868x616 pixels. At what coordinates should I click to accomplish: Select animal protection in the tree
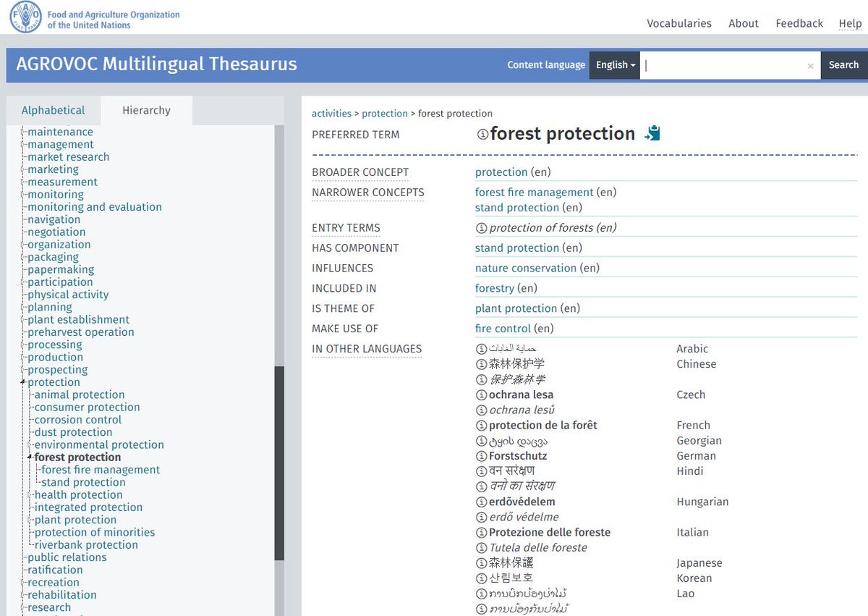(80, 395)
